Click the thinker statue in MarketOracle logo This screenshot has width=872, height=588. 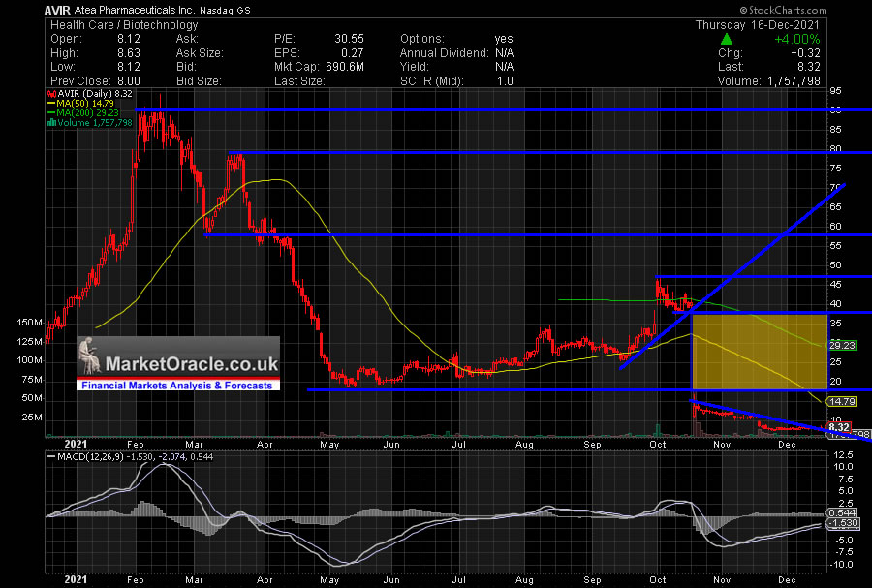click(90, 357)
